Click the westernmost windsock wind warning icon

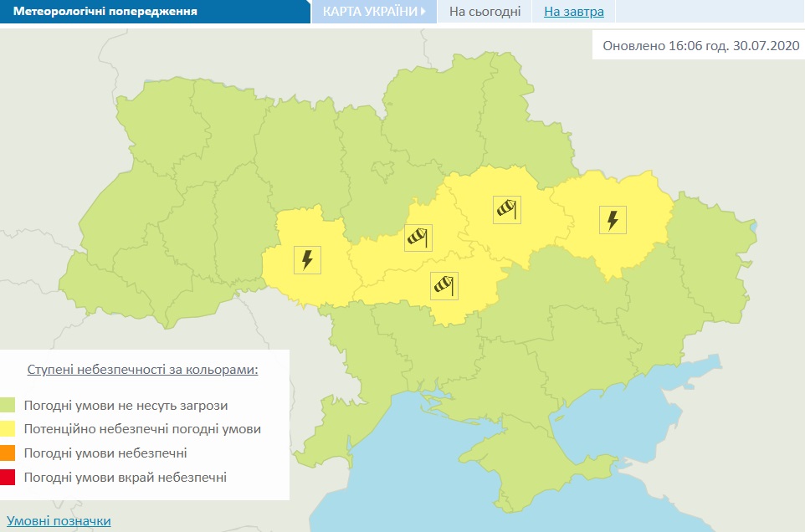[417, 237]
